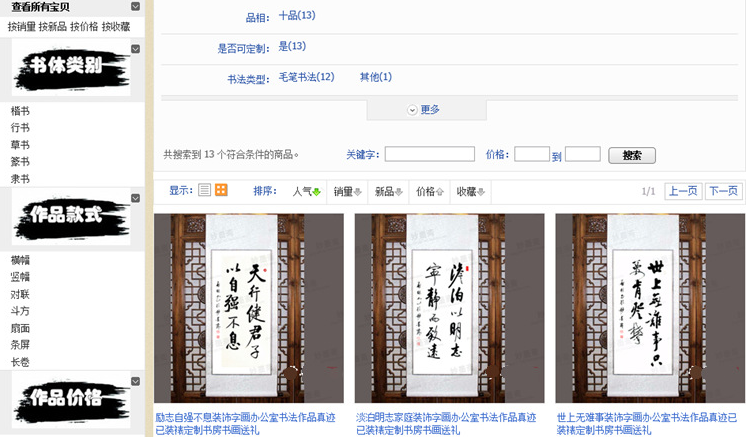Select 斗方 artwork style
The image size is (748, 441).
[x=20, y=311]
